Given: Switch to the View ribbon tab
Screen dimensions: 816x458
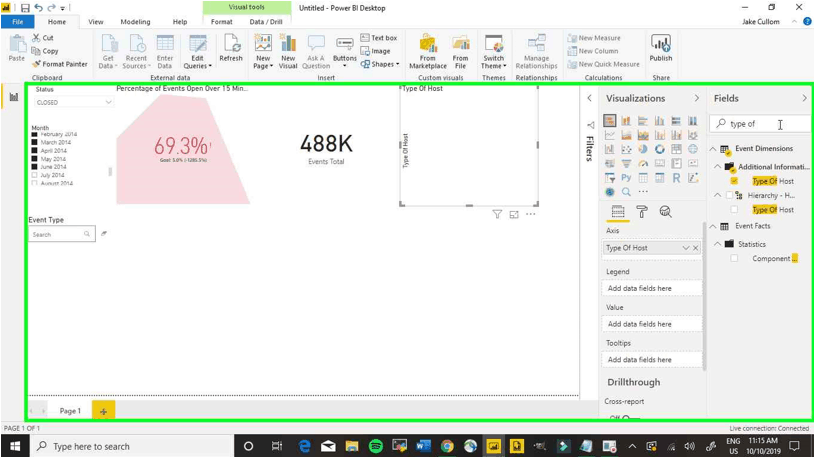Looking at the screenshot, I should point(96,22).
